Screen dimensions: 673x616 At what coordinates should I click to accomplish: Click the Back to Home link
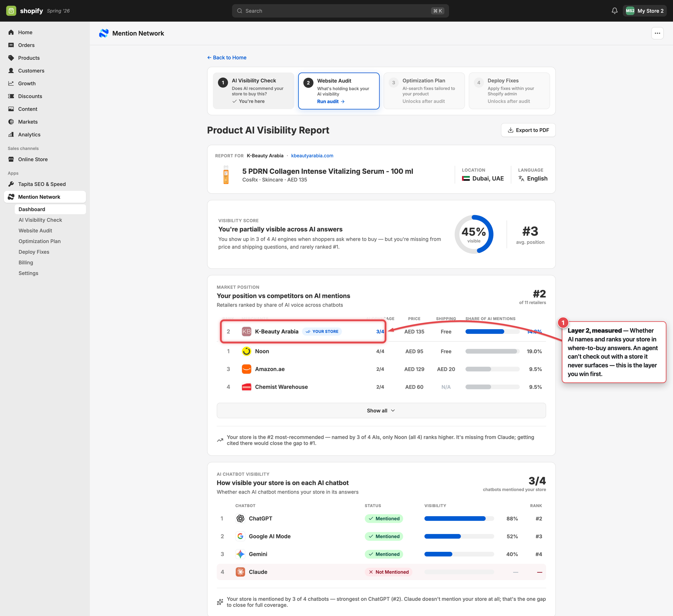227,57
